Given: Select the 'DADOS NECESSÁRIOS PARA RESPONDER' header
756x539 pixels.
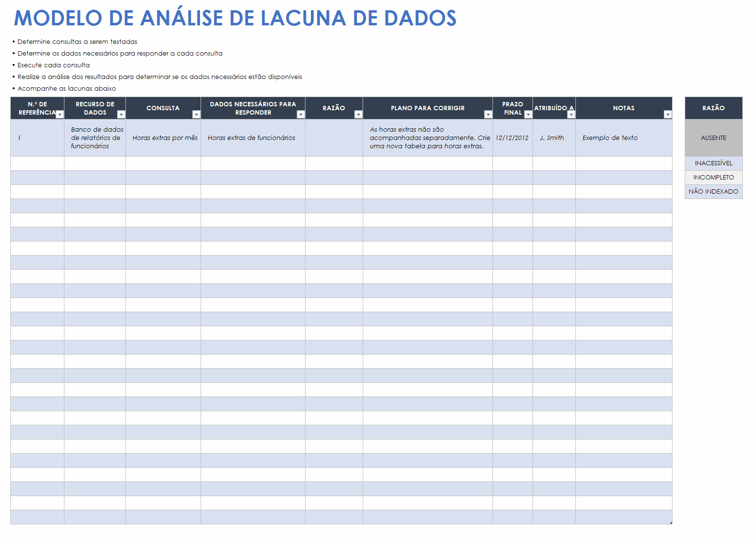Looking at the screenshot, I should click(253, 108).
